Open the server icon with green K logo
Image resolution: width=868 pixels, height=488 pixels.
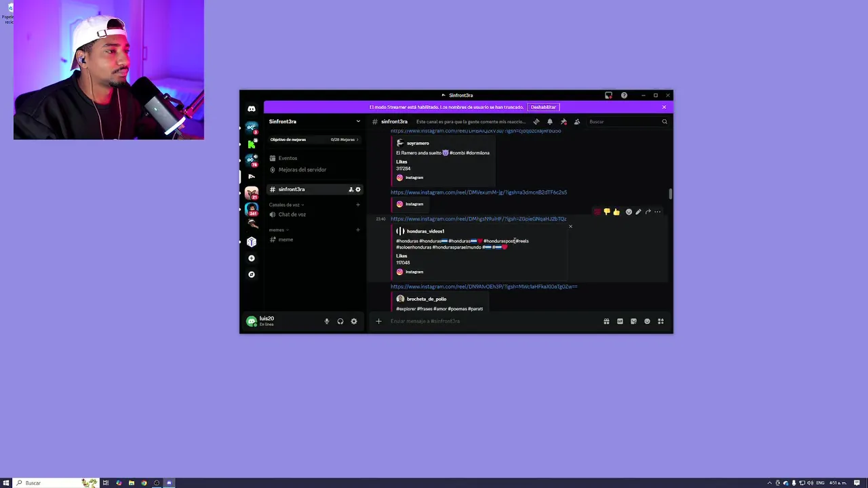(x=252, y=144)
